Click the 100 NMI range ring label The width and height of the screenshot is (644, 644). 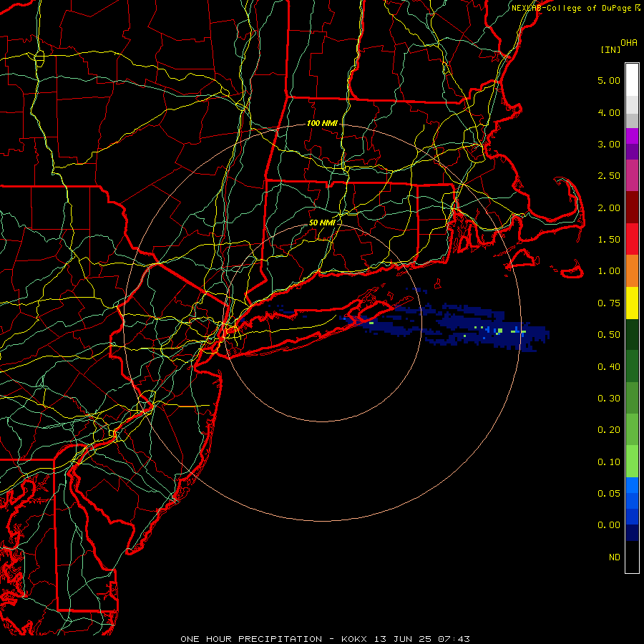(x=322, y=123)
